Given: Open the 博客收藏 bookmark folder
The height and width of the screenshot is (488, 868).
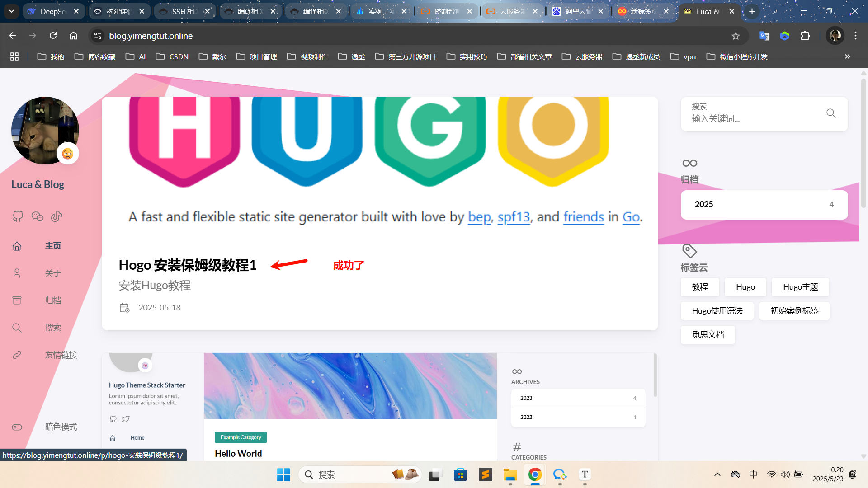Looking at the screenshot, I should point(95,56).
